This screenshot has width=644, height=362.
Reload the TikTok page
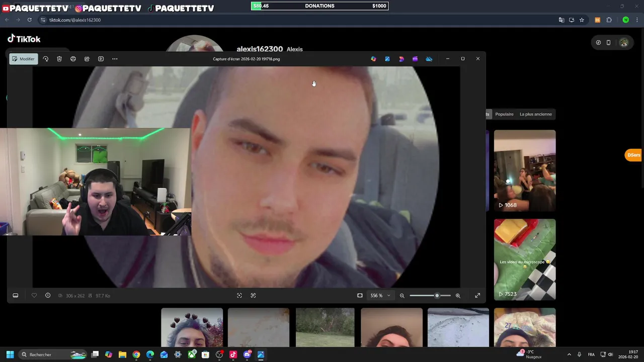pos(30,20)
